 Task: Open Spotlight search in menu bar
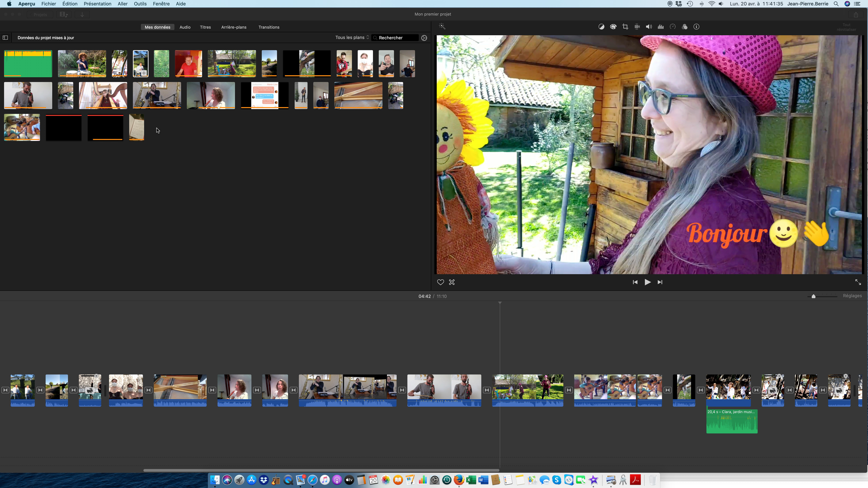(x=836, y=4)
